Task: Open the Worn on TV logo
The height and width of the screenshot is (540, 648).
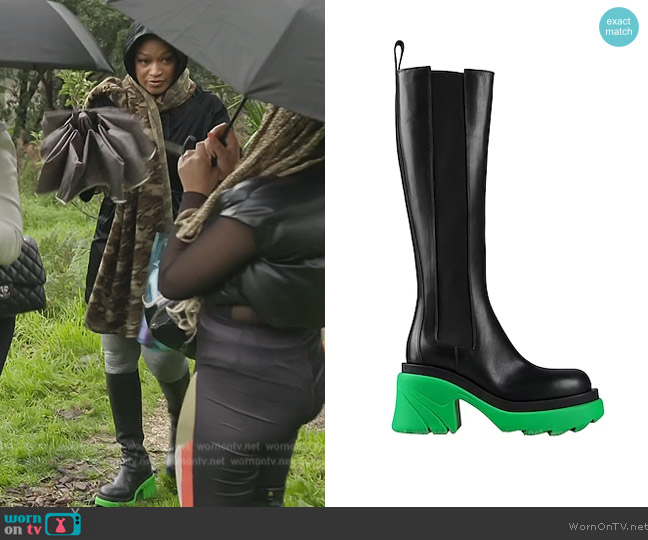Action: click(43, 523)
